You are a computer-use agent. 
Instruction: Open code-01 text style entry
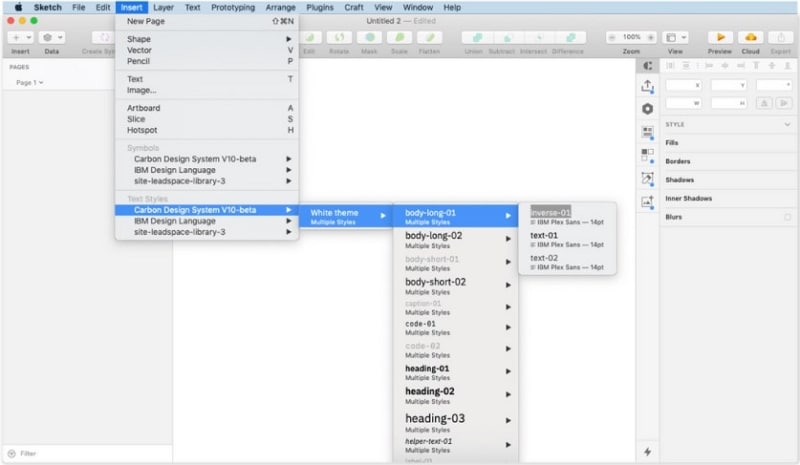point(456,327)
